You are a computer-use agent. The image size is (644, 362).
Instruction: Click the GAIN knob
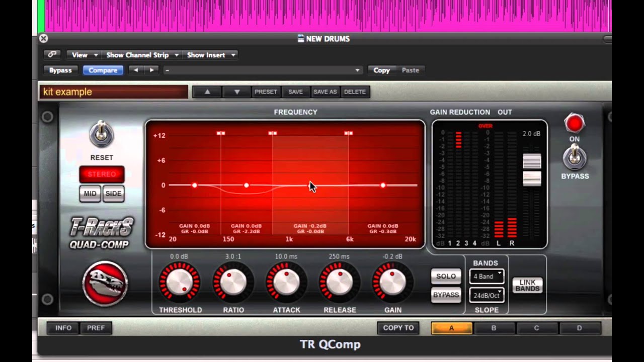pos(392,283)
